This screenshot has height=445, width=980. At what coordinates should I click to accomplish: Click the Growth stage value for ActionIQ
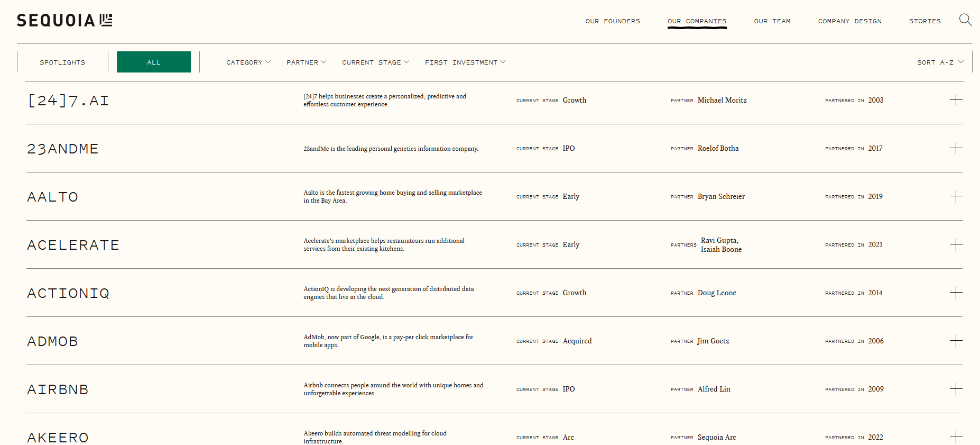click(575, 293)
